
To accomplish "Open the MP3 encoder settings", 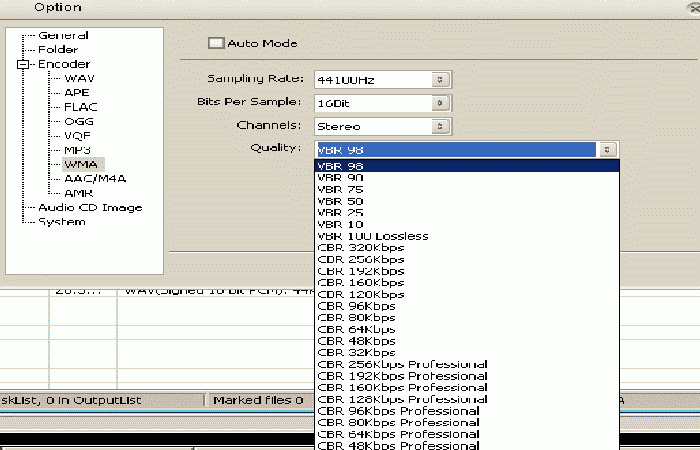I will click(x=77, y=149).
